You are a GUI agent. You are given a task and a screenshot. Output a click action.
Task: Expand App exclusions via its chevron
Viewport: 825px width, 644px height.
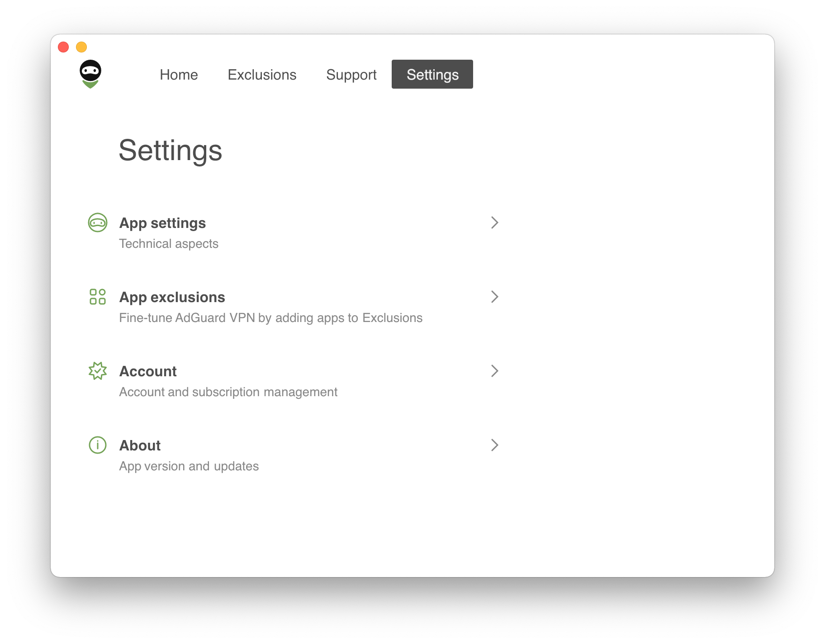coord(495,297)
